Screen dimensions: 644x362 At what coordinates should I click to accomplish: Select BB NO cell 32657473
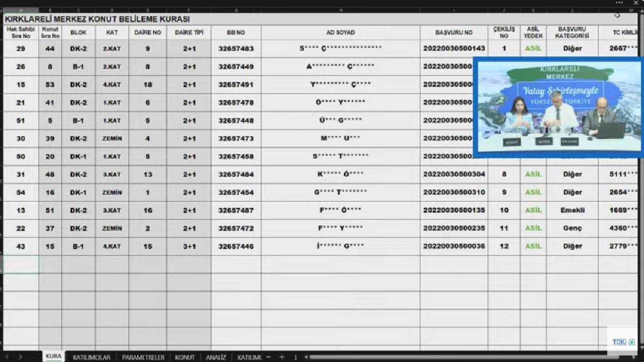point(236,139)
